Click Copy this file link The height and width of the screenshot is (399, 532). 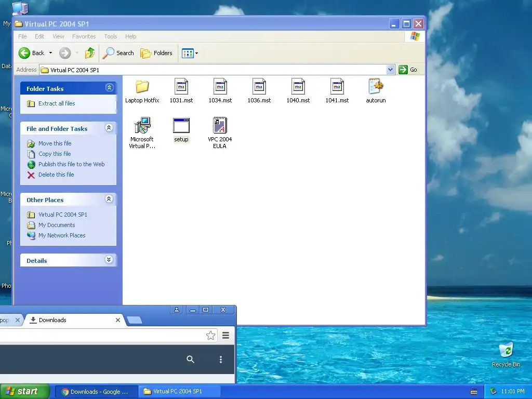(x=54, y=154)
